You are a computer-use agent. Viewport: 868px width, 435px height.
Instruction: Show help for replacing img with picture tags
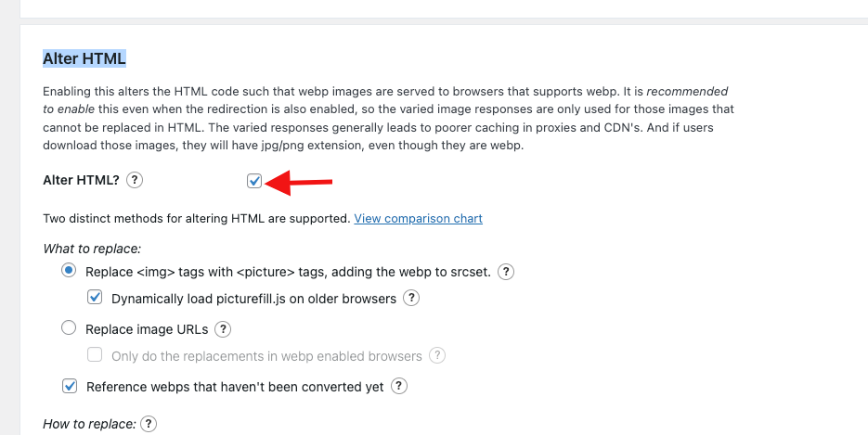(x=506, y=272)
